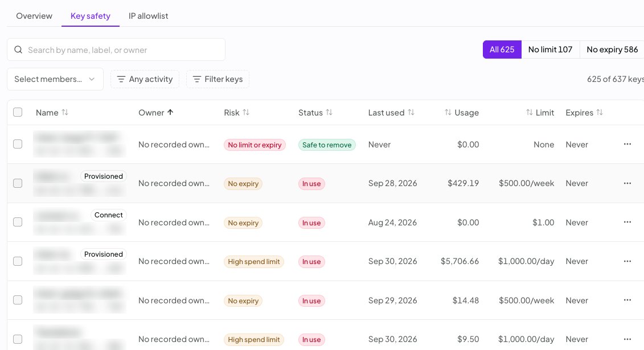Check the row showing $9.50 usage
The image size is (644, 350).
[18, 339]
